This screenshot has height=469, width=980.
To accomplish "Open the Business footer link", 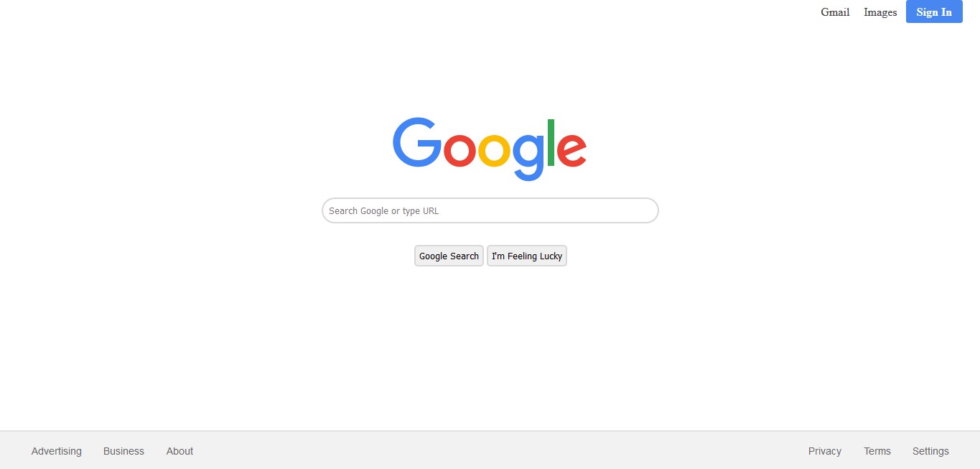I will pyautogui.click(x=123, y=451).
